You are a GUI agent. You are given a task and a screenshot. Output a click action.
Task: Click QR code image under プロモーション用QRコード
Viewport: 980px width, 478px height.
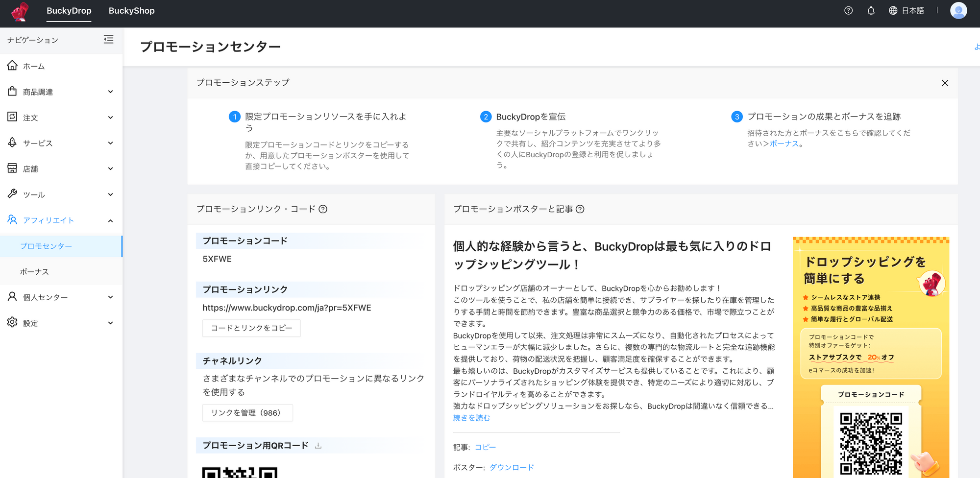[x=240, y=473]
